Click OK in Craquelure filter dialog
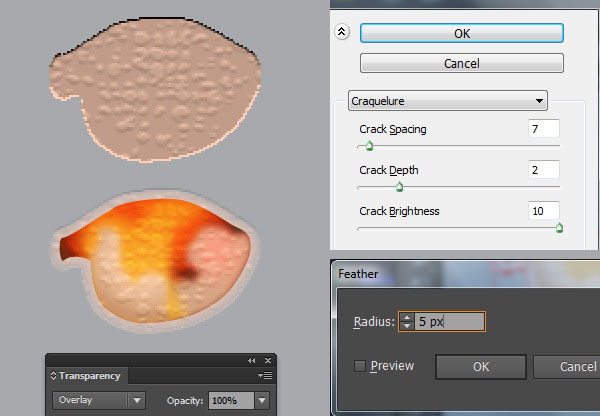600x416 pixels. click(461, 33)
